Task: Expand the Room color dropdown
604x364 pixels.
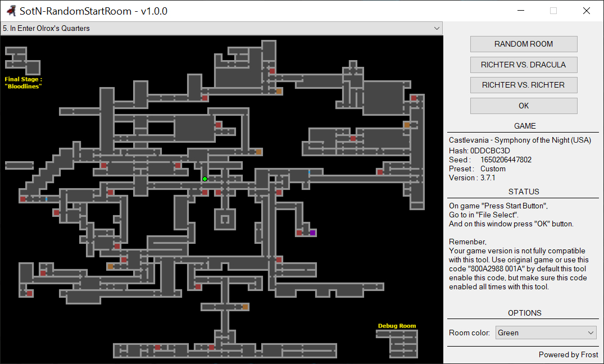Action: click(x=546, y=333)
